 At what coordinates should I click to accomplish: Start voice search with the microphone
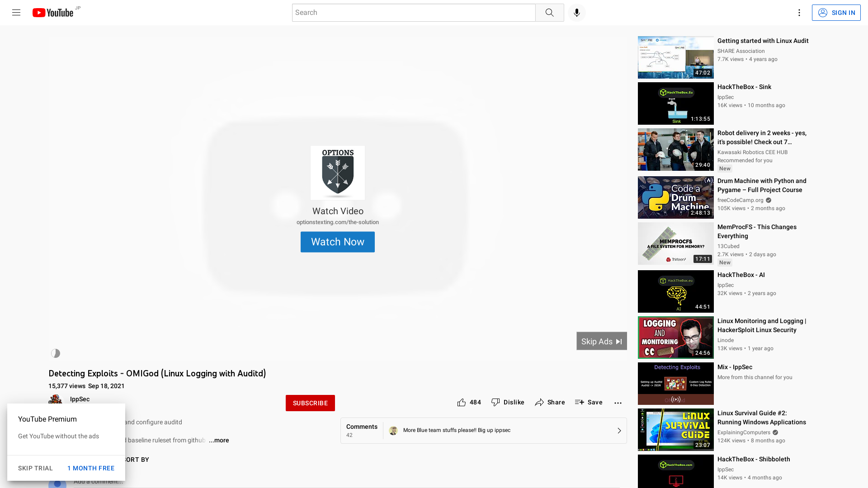(x=576, y=13)
